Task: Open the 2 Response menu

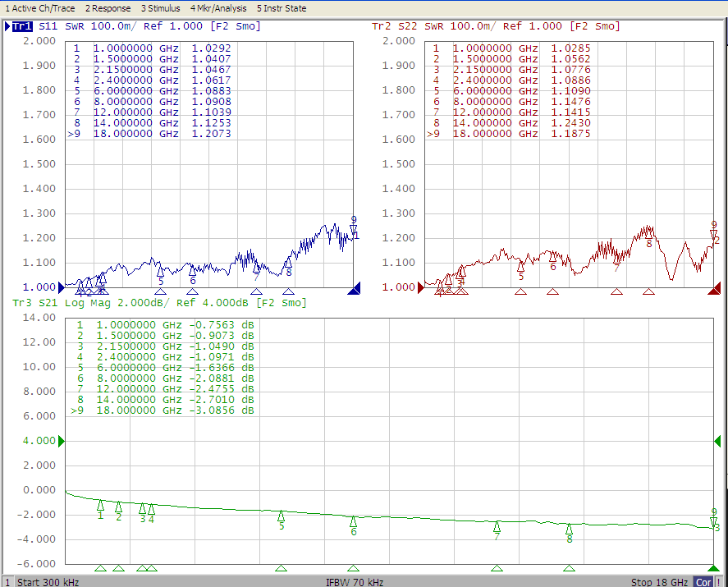Action: tap(108, 8)
